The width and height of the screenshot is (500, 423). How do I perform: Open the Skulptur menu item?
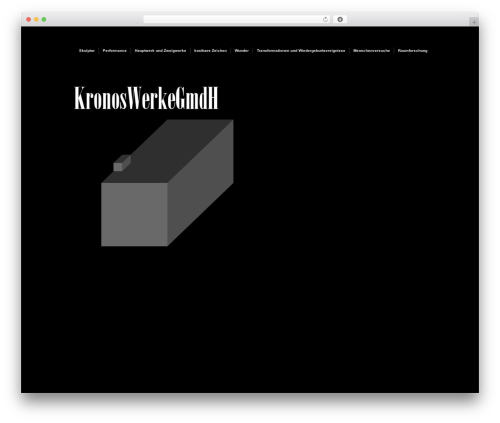coord(87,51)
